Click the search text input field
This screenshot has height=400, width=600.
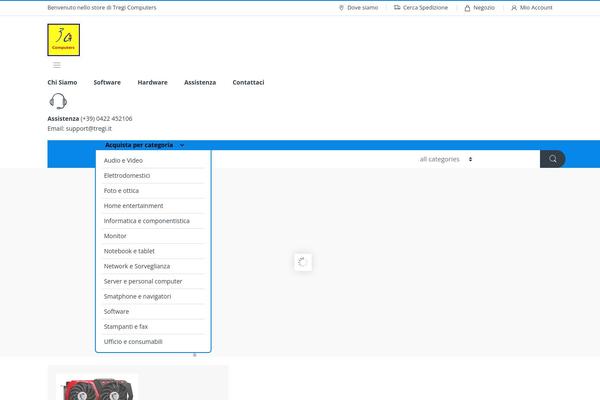click(x=314, y=159)
